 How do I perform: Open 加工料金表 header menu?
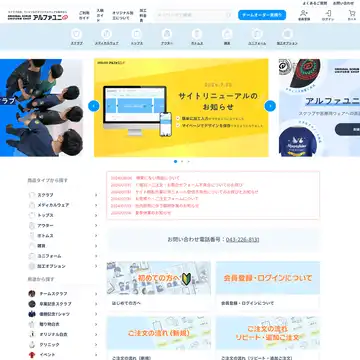[143, 15]
